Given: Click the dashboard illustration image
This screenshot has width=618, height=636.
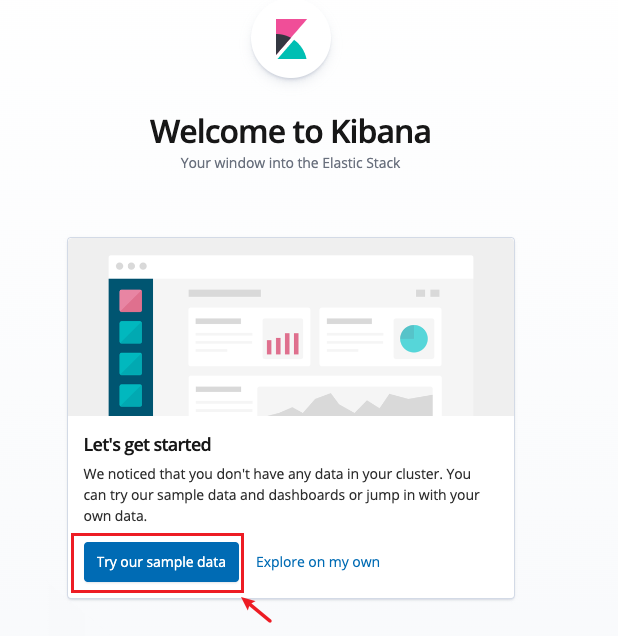Looking at the screenshot, I should click(x=291, y=327).
